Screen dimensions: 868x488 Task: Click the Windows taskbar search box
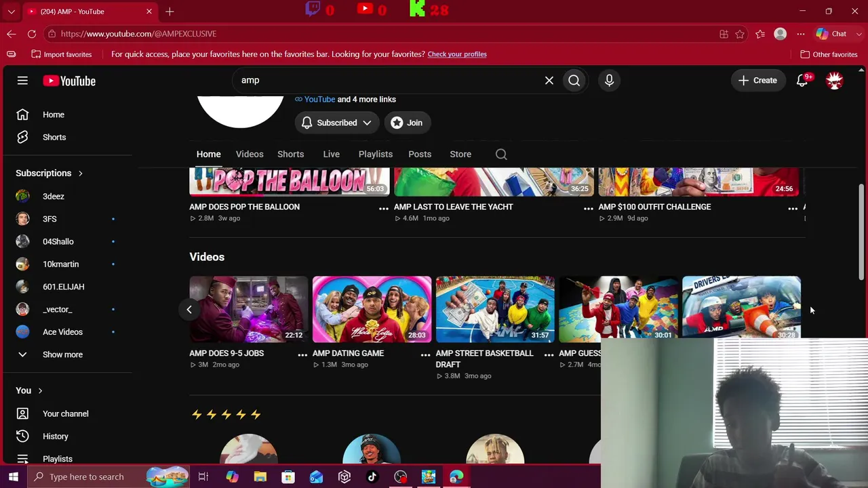[x=108, y=477]
